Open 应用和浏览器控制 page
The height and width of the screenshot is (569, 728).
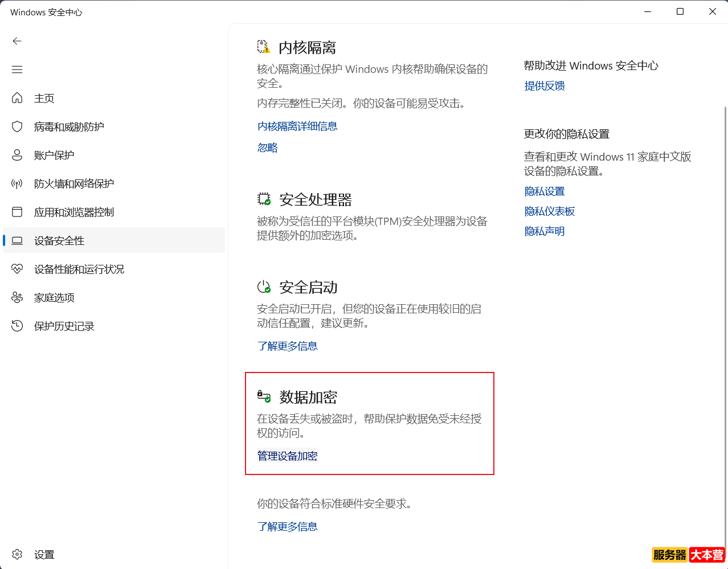114,212
